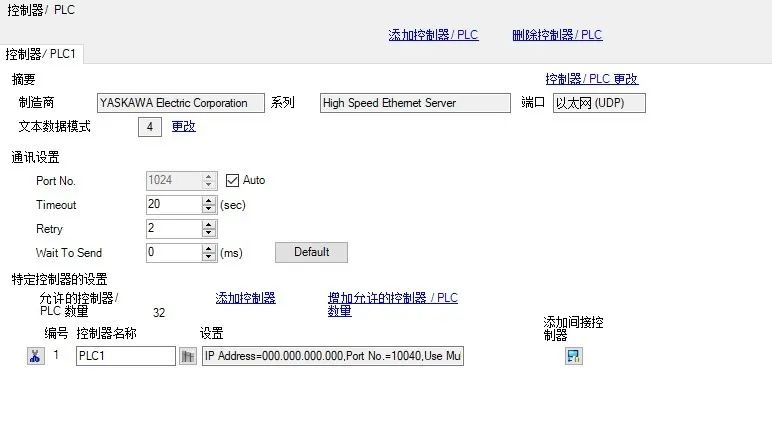Screen dimensions: 772x427
Task: Click the 删除控制器/PLC link
Action: pyautogui.click(x=557, y=35)
